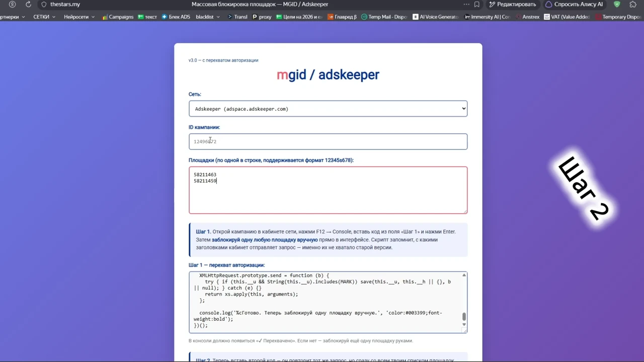Open the Temp Mail bookmark
The width and height of the screenshot is (644, 362).
(384, 17)
